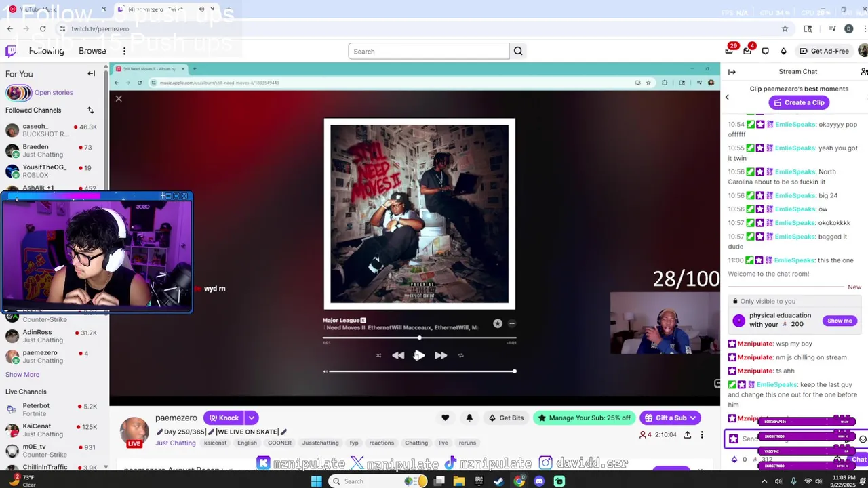Screen dimensions: 868x488
Task: Click the Get Bits button
Action: pos(505,418)
